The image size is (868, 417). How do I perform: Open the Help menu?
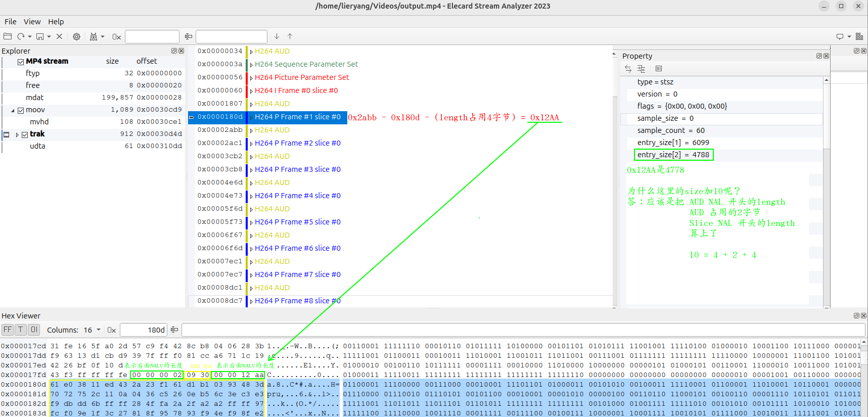click(x=56, y=22)
